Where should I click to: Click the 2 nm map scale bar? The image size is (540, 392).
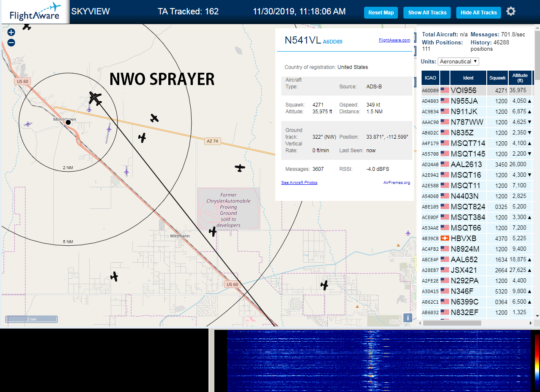pos(31,319)
